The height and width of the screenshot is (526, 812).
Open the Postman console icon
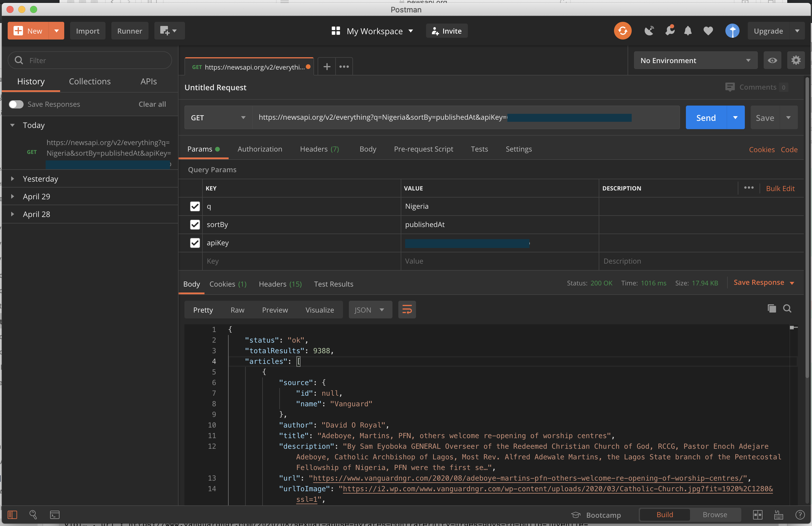click(x=55, y=515)
